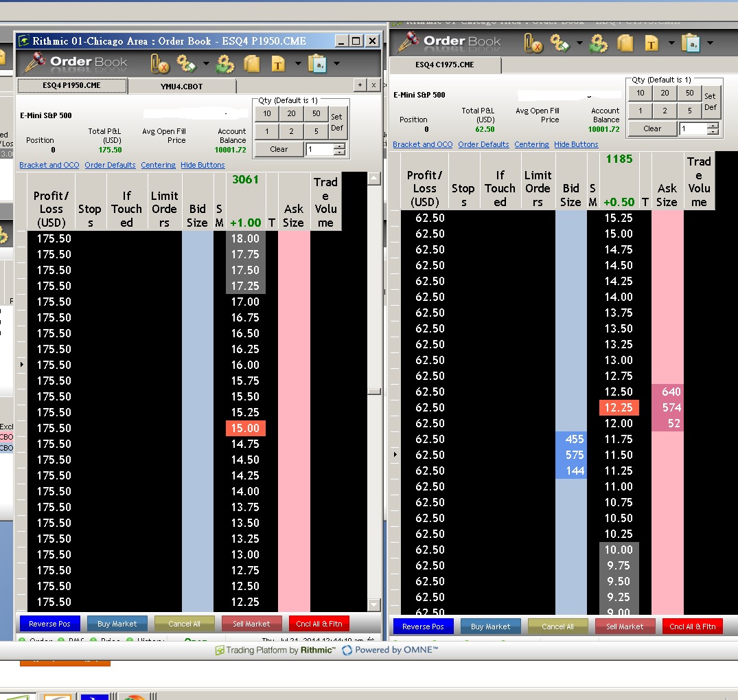
Task: Click the clipboard icon in C1975 window toolbar
Action: point(691,43)
